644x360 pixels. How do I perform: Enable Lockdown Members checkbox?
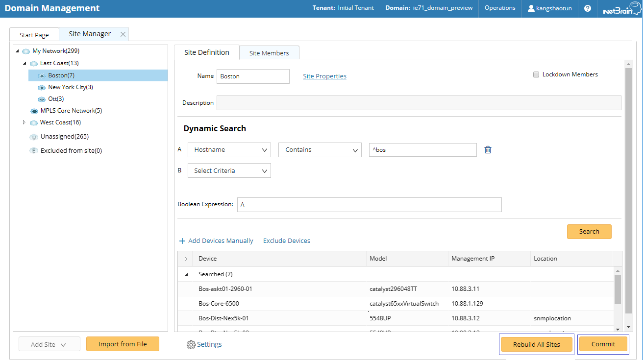pyautogui.click(x=536, y=74)
